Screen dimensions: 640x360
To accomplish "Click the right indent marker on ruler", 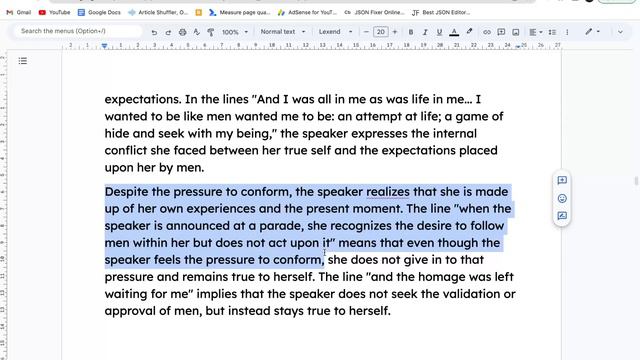I will (x=518, y=47).
